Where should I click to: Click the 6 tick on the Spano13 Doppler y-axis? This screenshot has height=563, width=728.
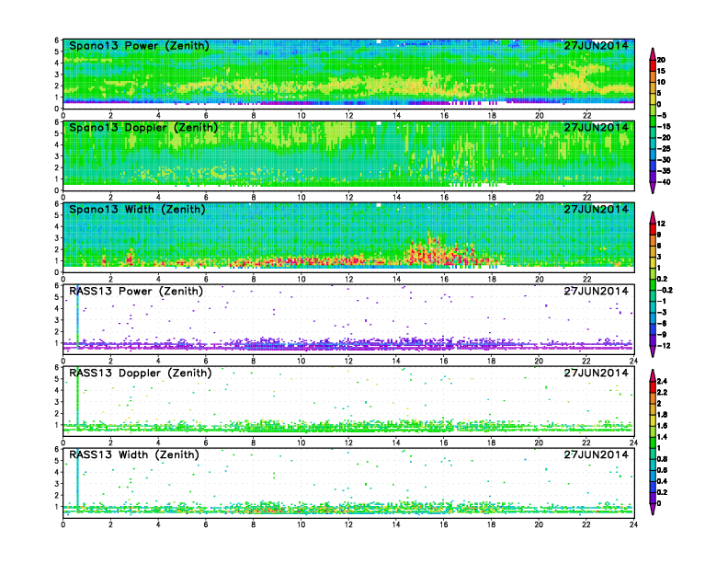tap(57, 122)
